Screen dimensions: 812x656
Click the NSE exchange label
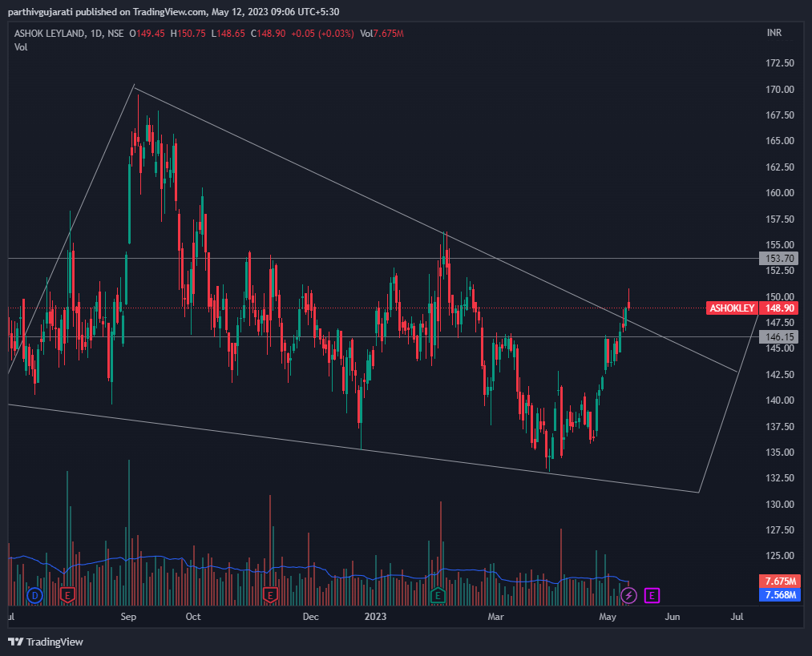tap(115, 34)
